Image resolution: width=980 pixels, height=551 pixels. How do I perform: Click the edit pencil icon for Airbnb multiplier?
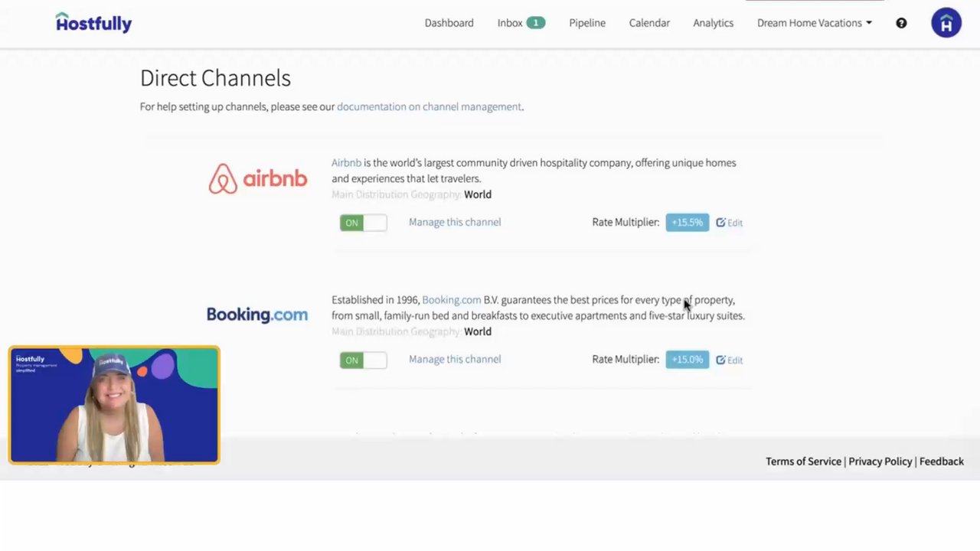click(720, 222)
